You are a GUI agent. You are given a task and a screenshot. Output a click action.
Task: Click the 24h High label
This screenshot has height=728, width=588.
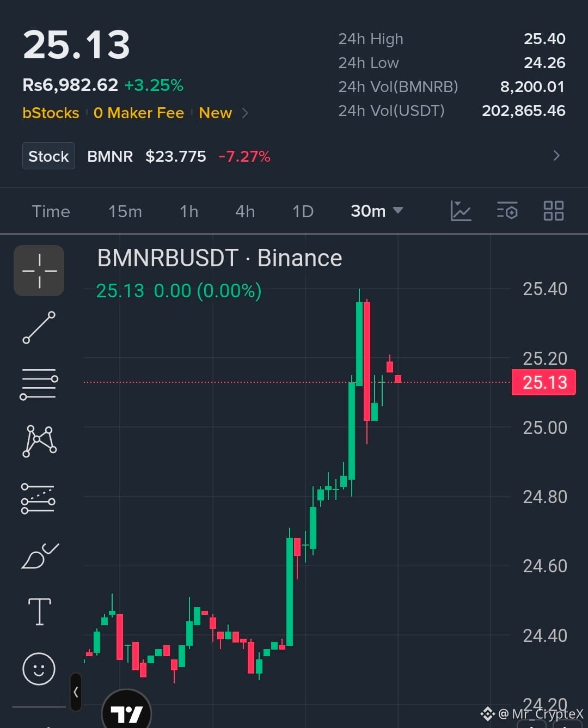pyautogui.click(x=371, y=39)
